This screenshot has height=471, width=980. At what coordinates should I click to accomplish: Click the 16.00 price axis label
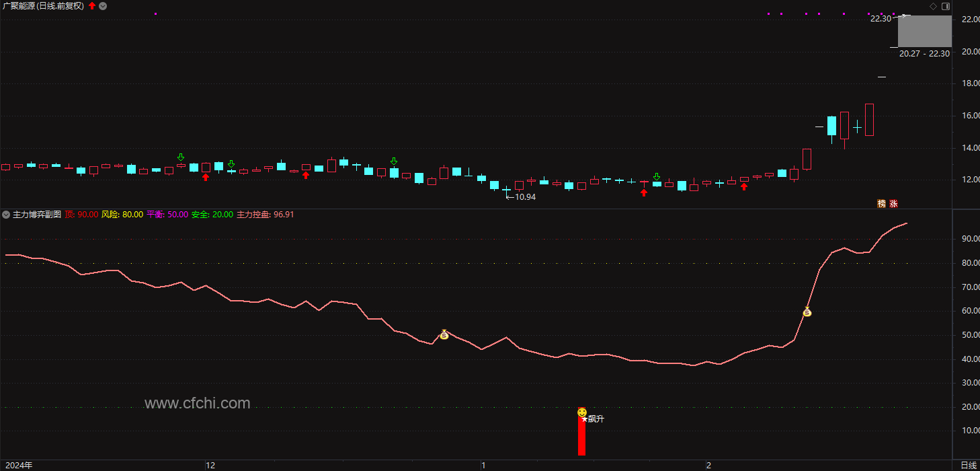pos(971,116)
